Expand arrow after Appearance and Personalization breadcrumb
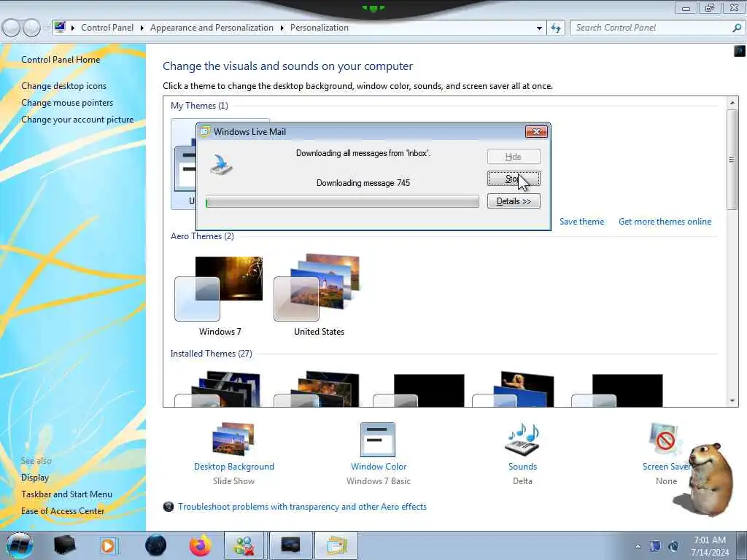The width and height of the screenshot is (747, 560). 282,28
